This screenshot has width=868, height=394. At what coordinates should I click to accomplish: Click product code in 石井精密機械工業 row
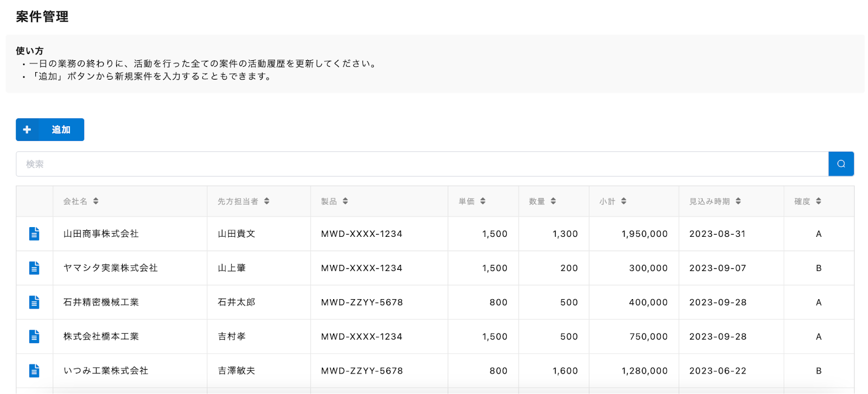[x=362, y=302]
